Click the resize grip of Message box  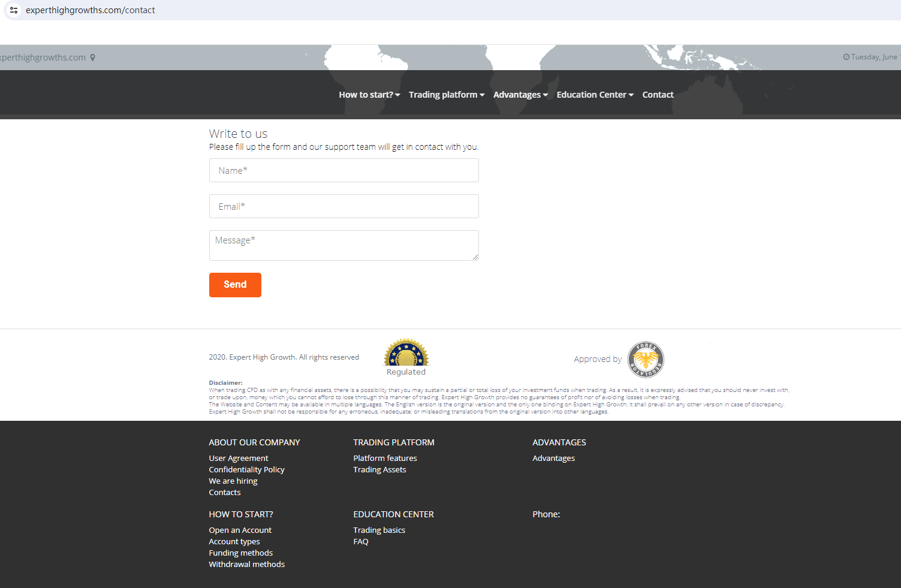click(475, 257)
